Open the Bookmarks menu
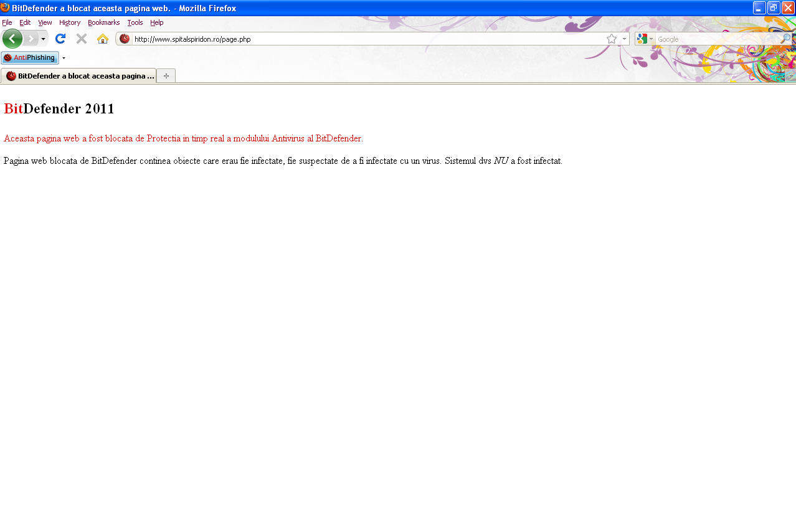Image resolution: width=796 pixels, height=532 pixels. [103, 22]
